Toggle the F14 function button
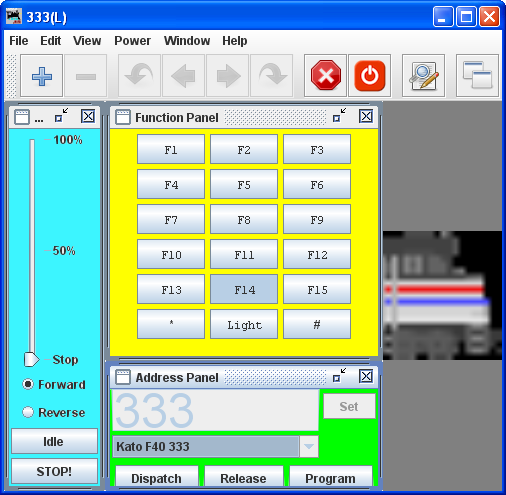The image size is (506, 495). 244,289
